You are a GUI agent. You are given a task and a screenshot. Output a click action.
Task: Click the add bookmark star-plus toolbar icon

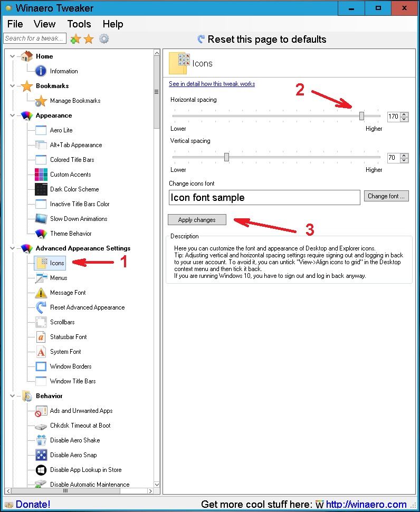coord(75,39)
